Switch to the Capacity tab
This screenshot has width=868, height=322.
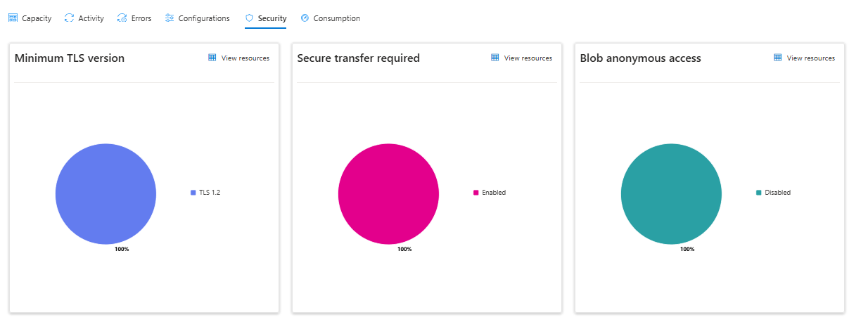tap(30, 18)
